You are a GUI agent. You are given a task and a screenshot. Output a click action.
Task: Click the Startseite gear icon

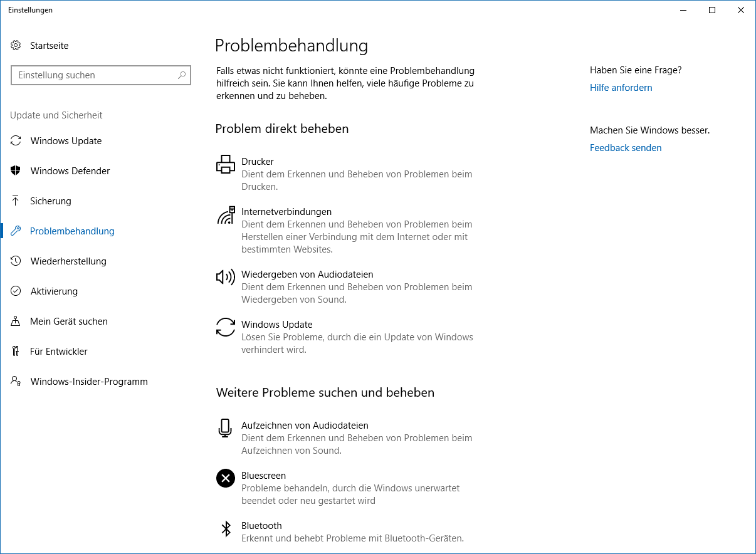click(x=16, y=46)
